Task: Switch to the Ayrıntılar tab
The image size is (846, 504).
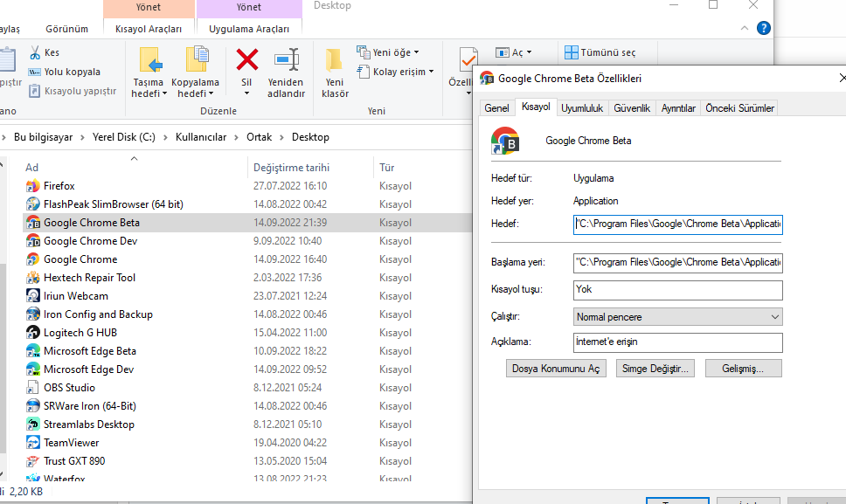Action: pyautogui.click(x=678, y=108)
